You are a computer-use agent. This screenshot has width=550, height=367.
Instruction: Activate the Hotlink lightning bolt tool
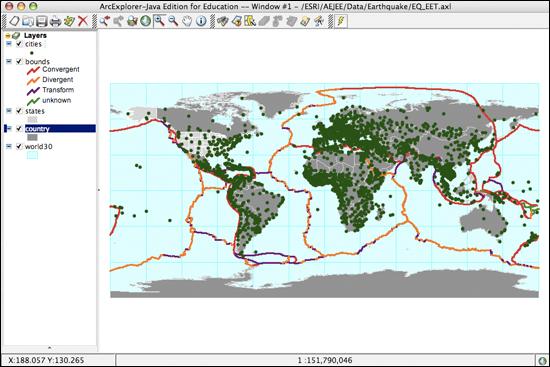(341, 21)
